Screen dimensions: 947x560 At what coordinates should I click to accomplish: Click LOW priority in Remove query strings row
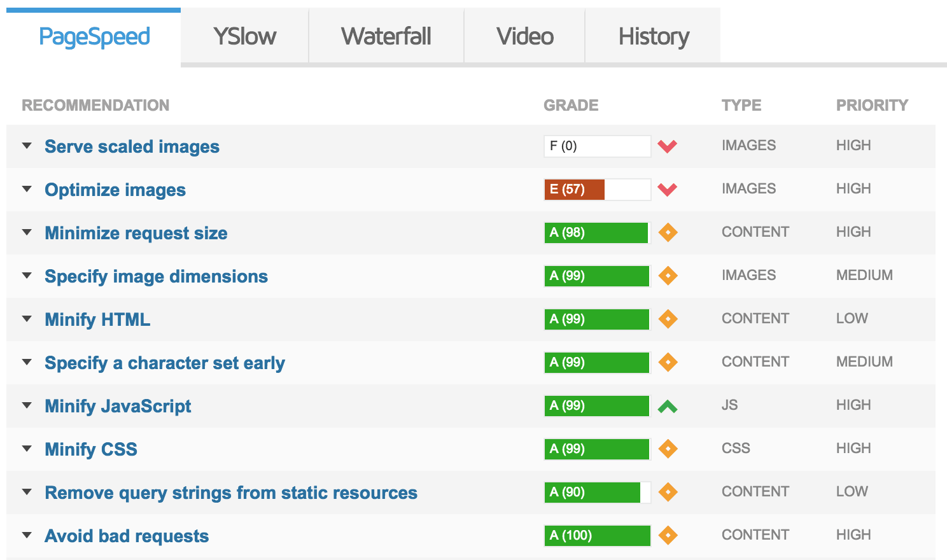852,491
